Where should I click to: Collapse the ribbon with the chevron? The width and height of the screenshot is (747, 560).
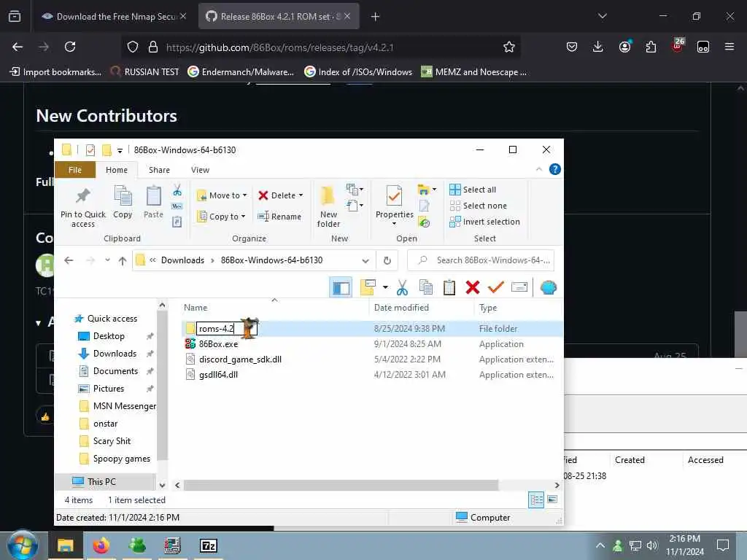coord(539,169)
